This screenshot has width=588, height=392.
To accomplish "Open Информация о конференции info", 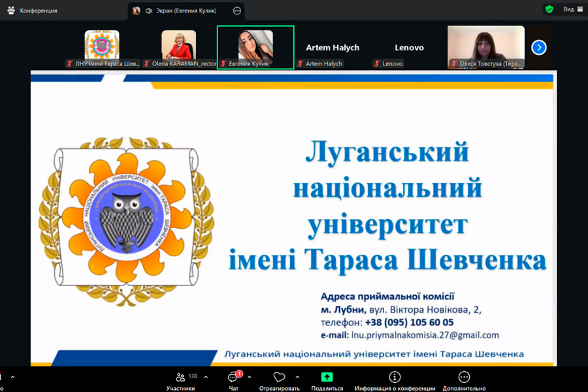I will click(395, 382).
